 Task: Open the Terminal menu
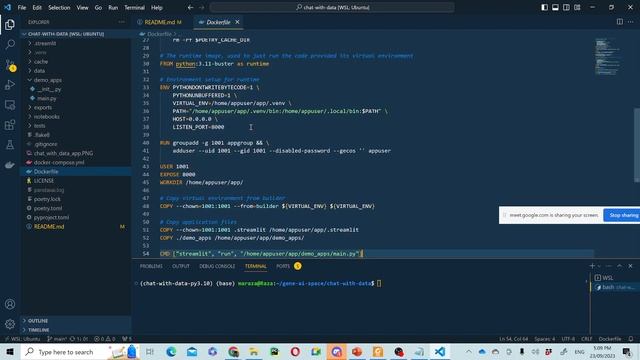point(134,7)
